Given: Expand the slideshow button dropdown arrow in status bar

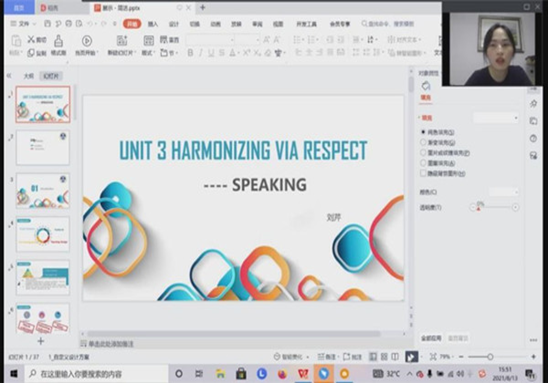Looking at the screenshot, I should tap(421, 357).
